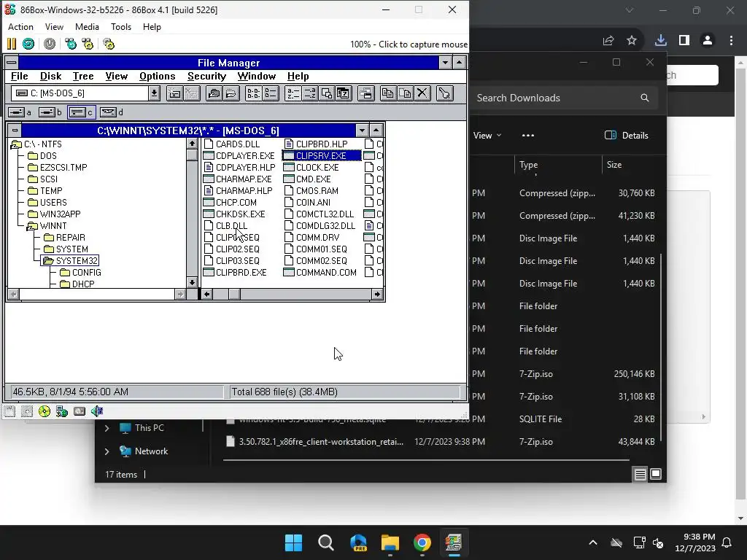Click tree pane scroll down arrow
The width and height of the screenshot is (747, 560).
pos(192,282)
